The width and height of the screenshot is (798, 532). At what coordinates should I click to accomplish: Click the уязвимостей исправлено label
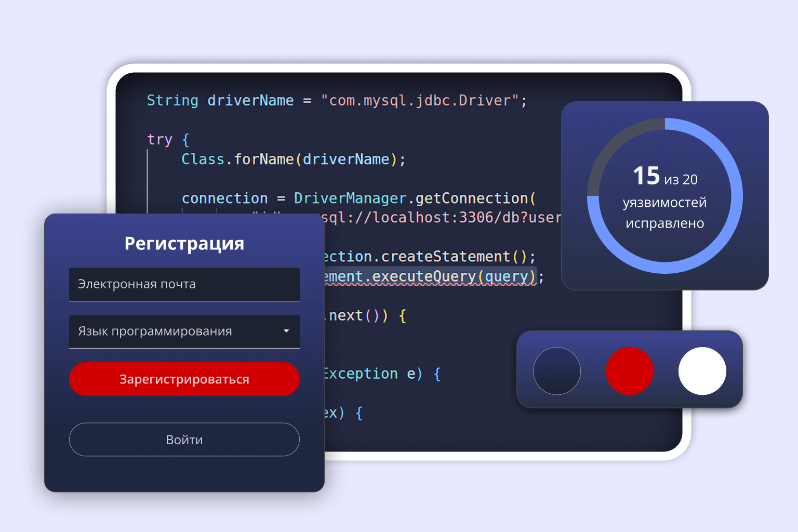coord(664,213)
